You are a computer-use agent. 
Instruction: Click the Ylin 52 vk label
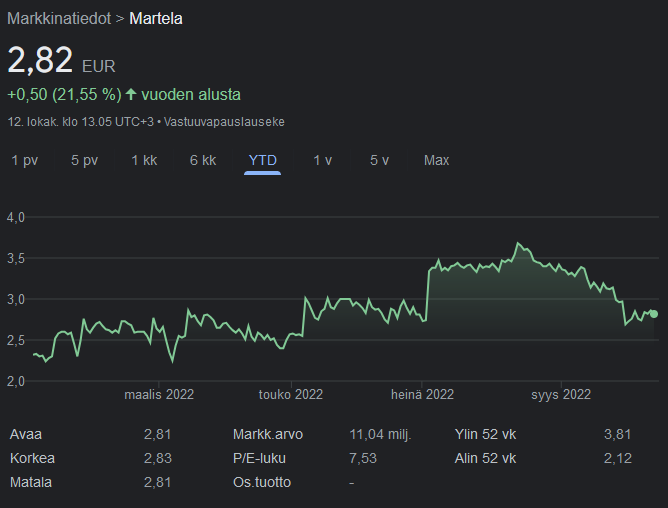(485, 434)
